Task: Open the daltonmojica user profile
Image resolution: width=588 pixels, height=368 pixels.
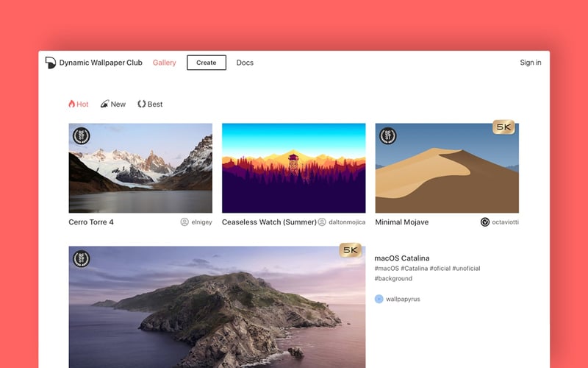Action: click(347, 222)
